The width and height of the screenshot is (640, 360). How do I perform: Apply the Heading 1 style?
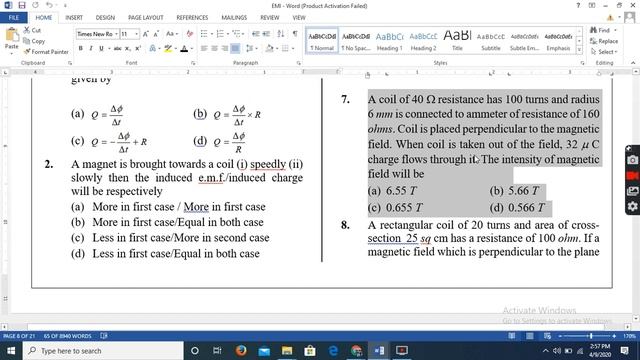click(x=389, y=41)
